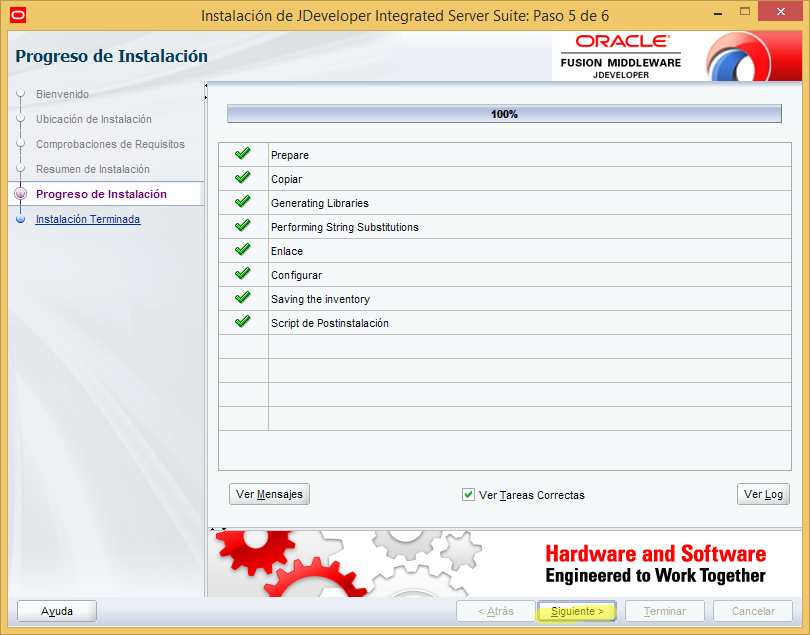Click the checkmark for Saving the inventory
The width and height of the screenshot is (810, 635).
click(243, 299)
